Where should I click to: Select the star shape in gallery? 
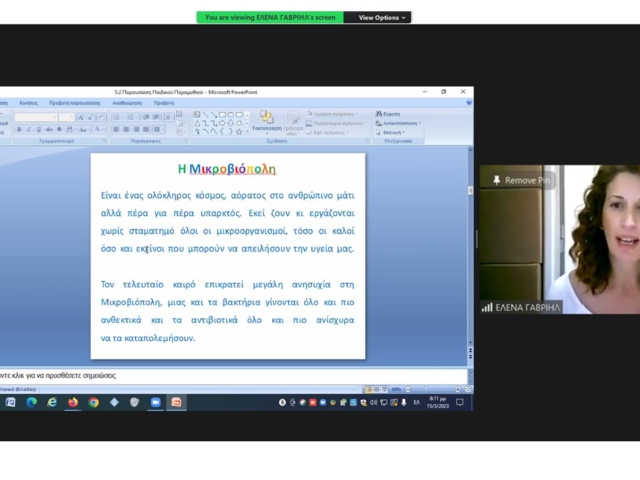240,131
